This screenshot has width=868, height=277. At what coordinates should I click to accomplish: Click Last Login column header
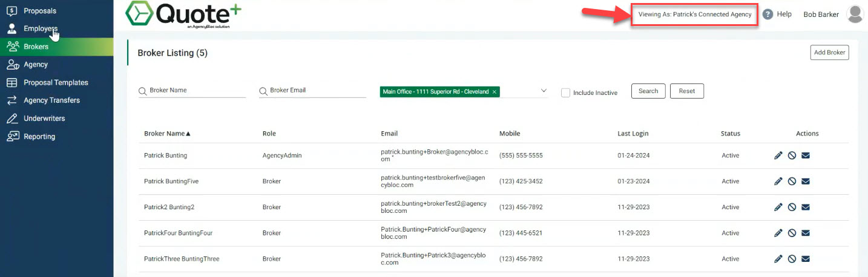633,134
